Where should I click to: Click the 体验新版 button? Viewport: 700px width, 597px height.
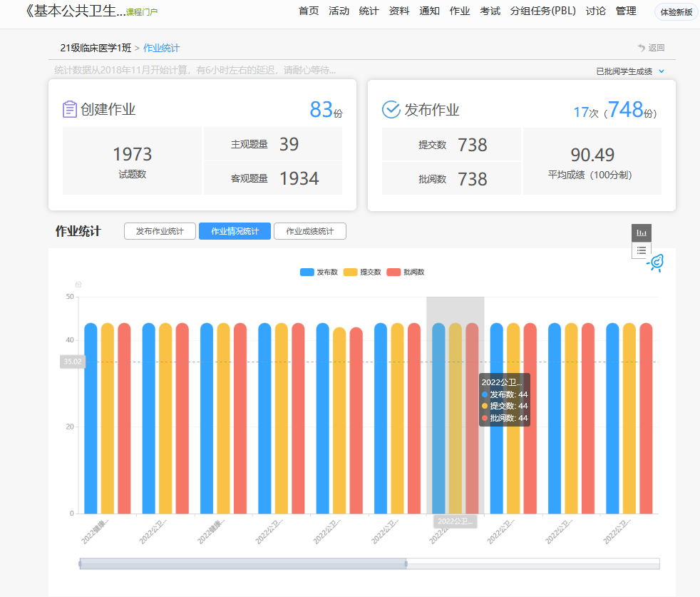(x=676, y=11)
